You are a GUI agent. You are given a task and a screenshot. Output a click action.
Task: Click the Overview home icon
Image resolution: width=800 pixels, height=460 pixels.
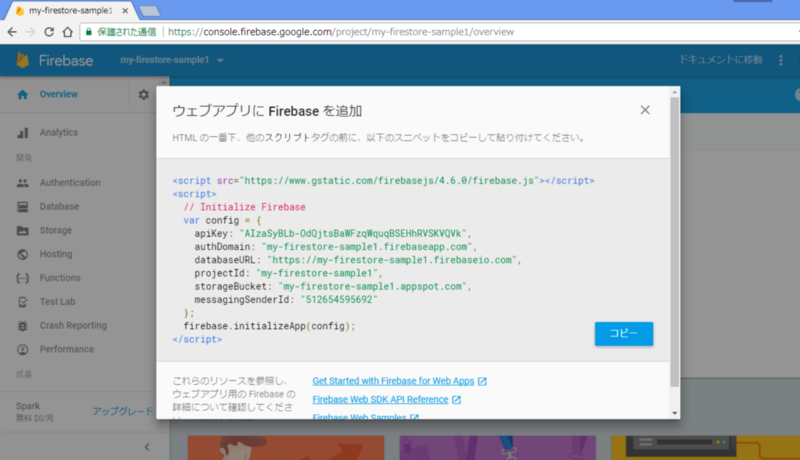coord(22,94)
